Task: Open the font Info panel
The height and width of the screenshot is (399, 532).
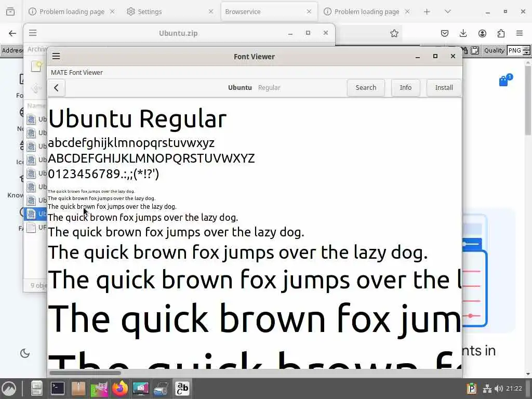Action: pyautogui.click(x=405, y=88)
